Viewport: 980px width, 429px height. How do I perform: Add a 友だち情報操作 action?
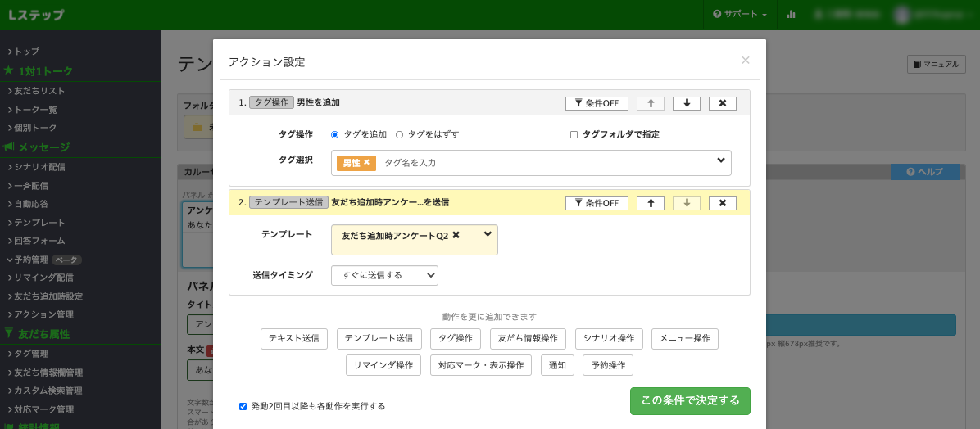point(528,338)
